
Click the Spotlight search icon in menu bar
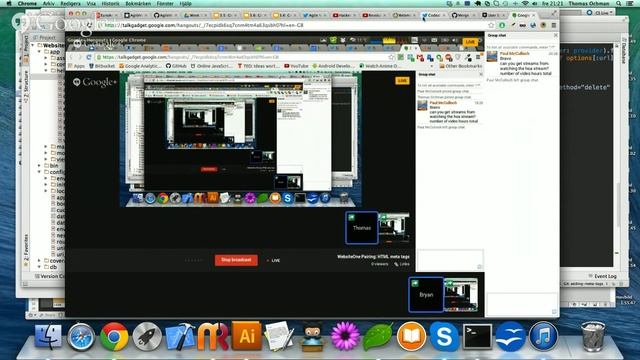pos(619,3)
